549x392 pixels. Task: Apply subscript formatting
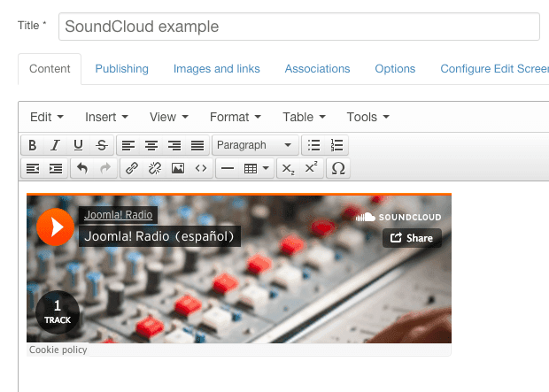tap(288, 168)
